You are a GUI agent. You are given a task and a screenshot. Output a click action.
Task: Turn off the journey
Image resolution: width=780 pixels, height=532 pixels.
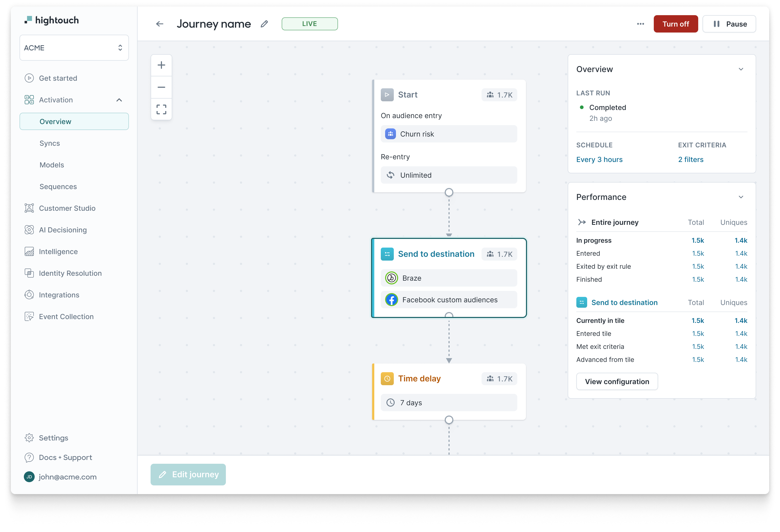point(675,24)
